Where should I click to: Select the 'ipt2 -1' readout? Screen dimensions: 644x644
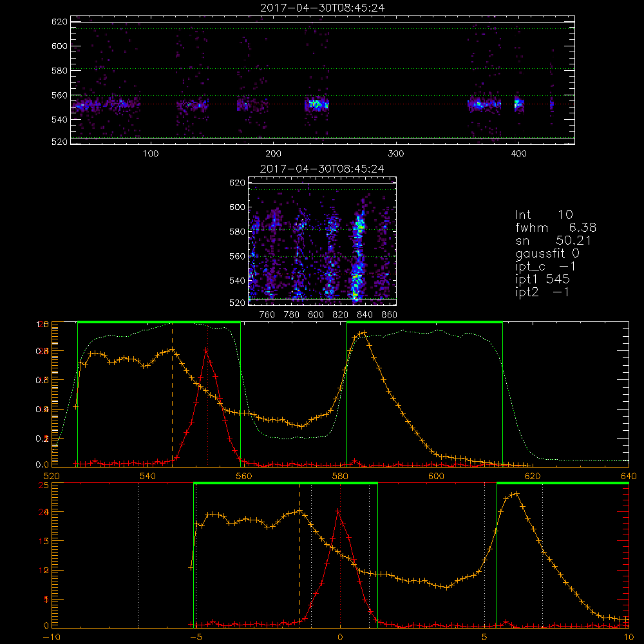[x=542, y=292]
